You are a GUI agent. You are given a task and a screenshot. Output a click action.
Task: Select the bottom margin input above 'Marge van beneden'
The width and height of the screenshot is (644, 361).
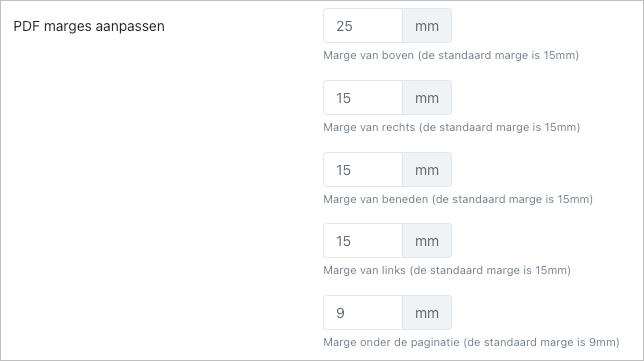point(363,170)
